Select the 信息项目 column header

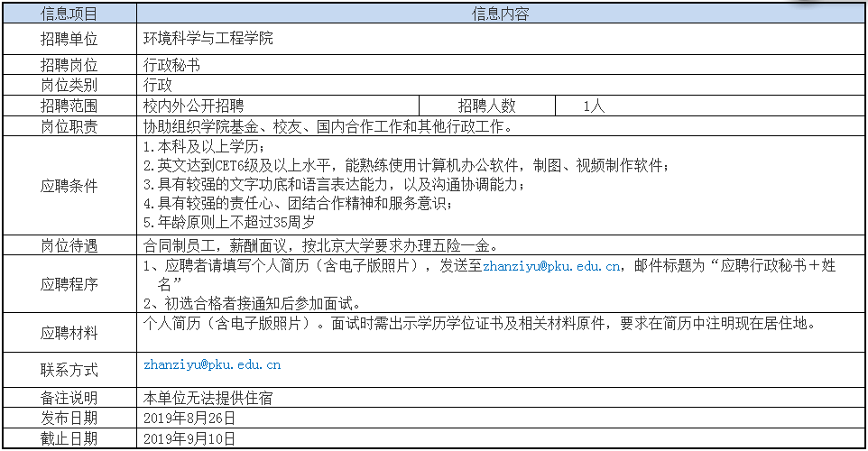(x=69, y=14)
